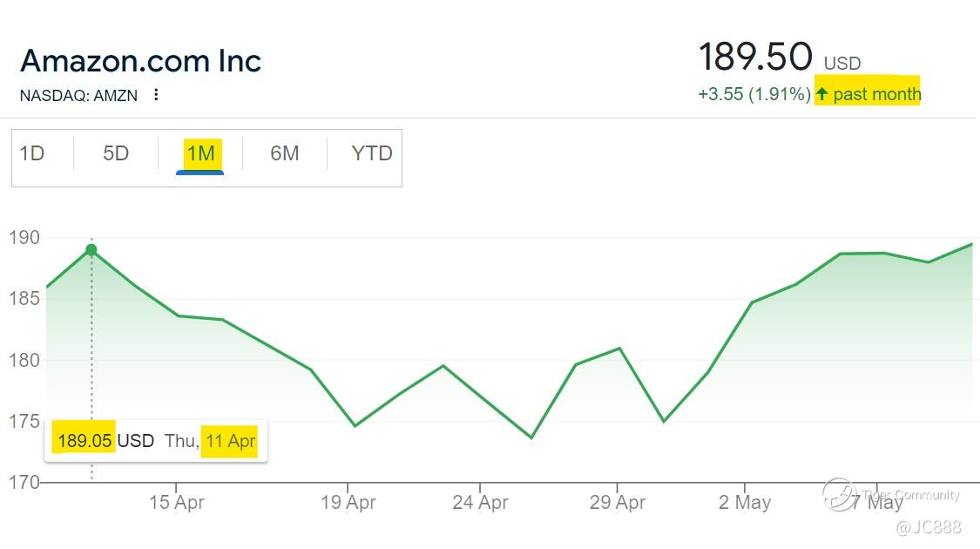Open the three-dot menu beside NASDAQ: AMZN
980x549 pixels.
156,95
